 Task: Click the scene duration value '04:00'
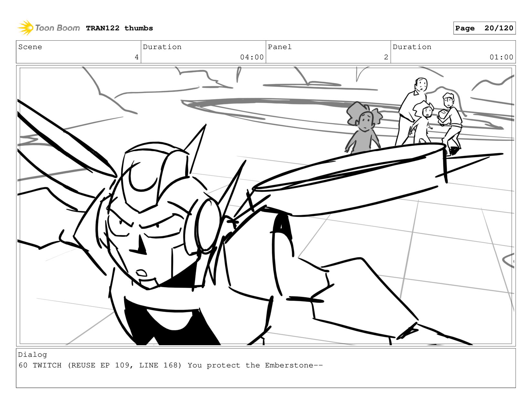tap(252, 57)
